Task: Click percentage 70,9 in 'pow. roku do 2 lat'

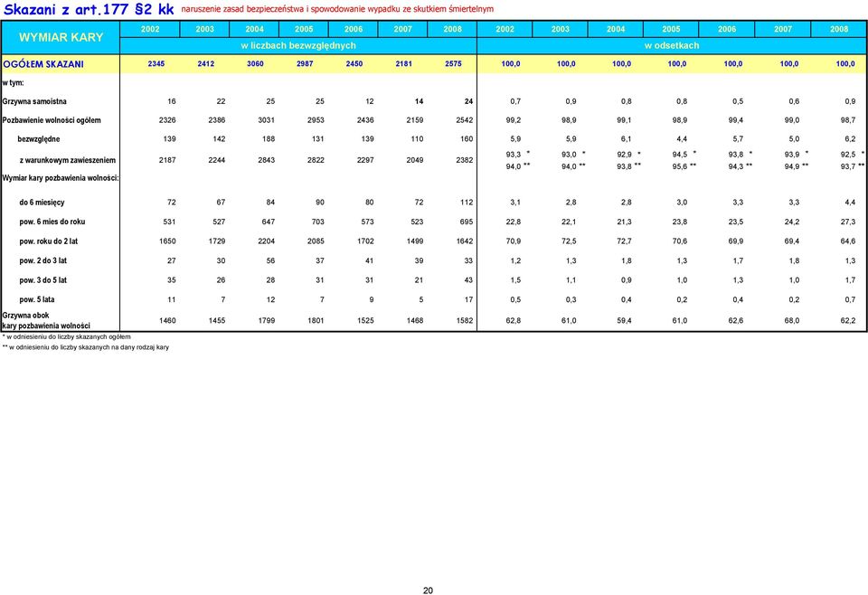Action: (x=514, y=241)
